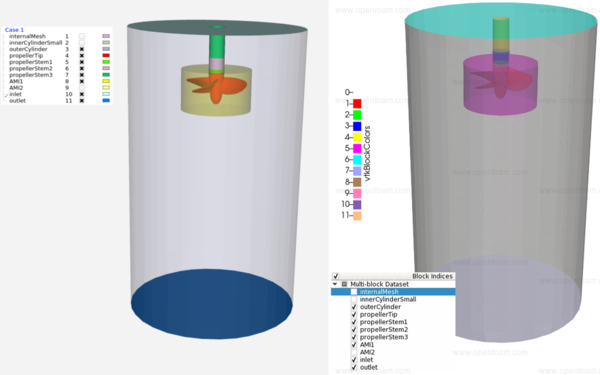This screenshot has height=375, width=600.
Task: Select 'outlet' row label in Case 1
Action: (x=17, y=101)
